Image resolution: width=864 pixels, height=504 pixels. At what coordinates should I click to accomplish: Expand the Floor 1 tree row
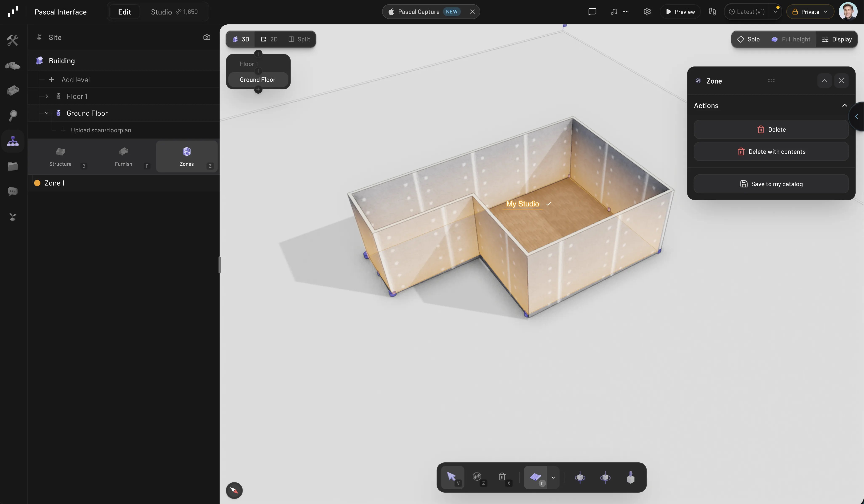coord(47,96)
